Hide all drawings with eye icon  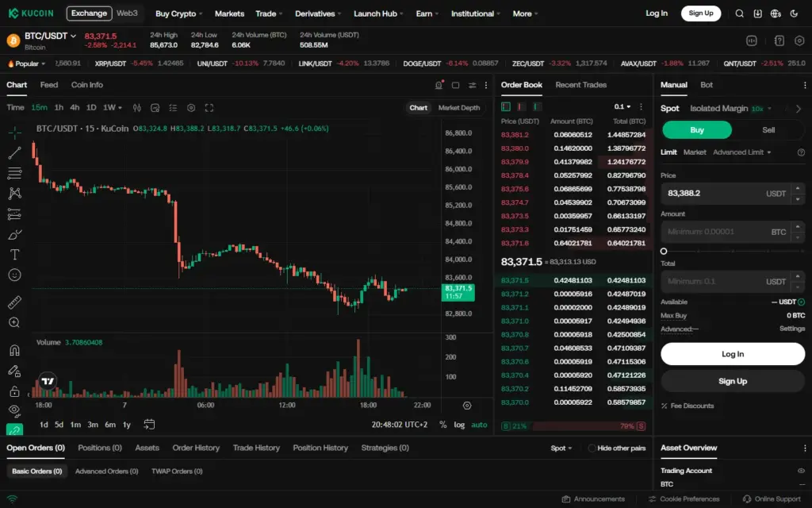point(14,411)
